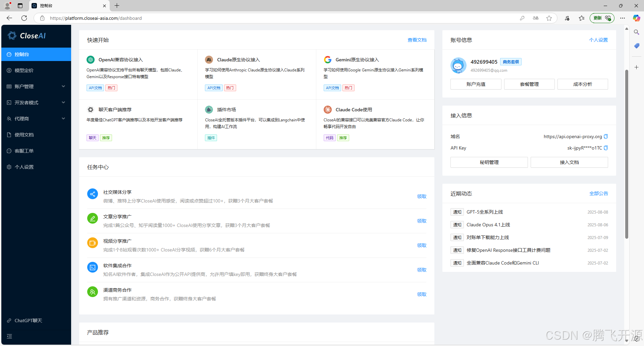Viewport: 644px width, 346px height.
Task: Click the 渠道商务合作 person icon
Action: coord(93,292)
